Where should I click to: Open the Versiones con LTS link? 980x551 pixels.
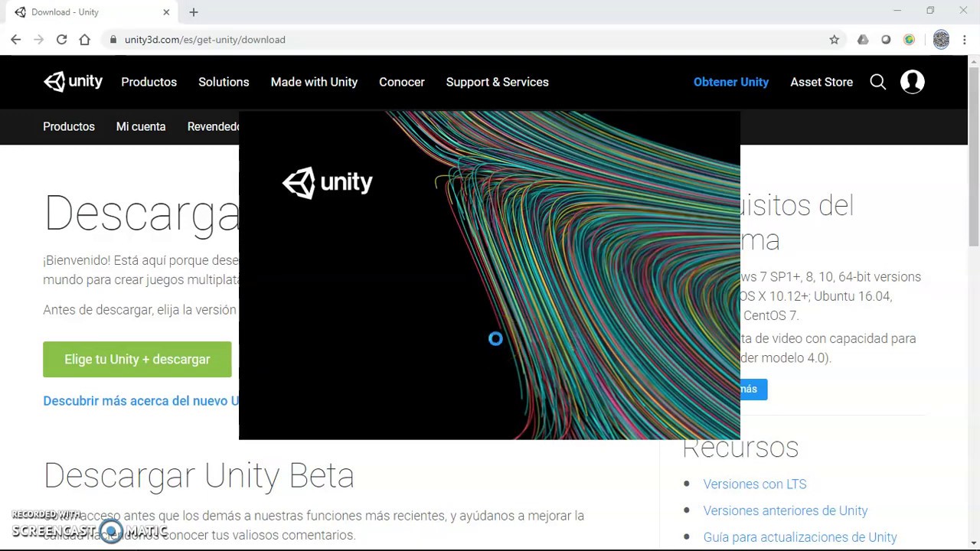(755, 484)
